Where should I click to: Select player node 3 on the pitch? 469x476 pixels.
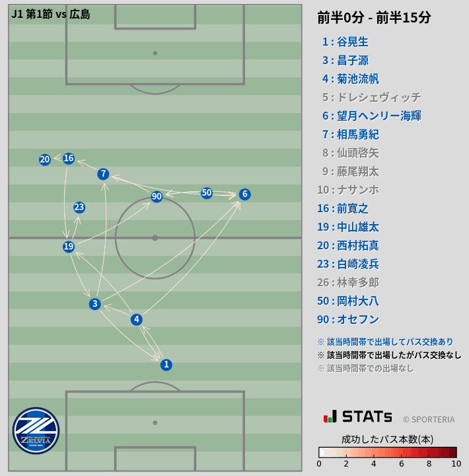95,304
